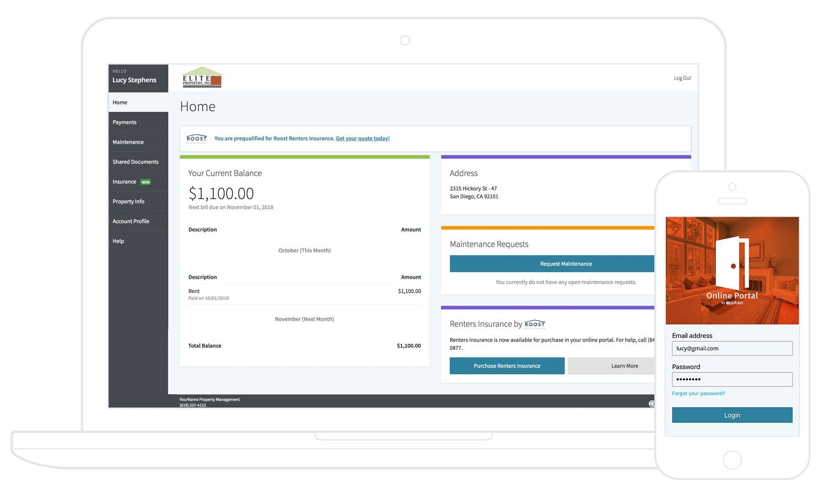Click the Email address input field
834x504 pixels.
coord(732,348)
